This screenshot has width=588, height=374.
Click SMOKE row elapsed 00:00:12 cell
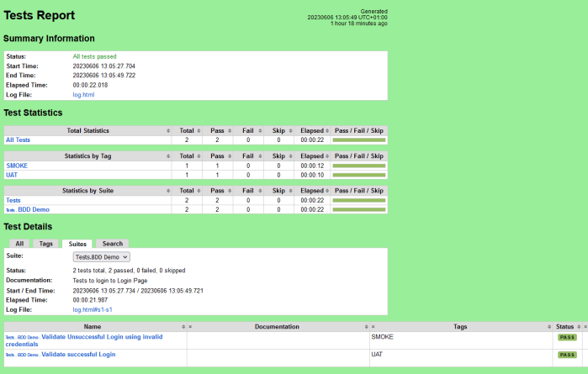tap(312, 166)
